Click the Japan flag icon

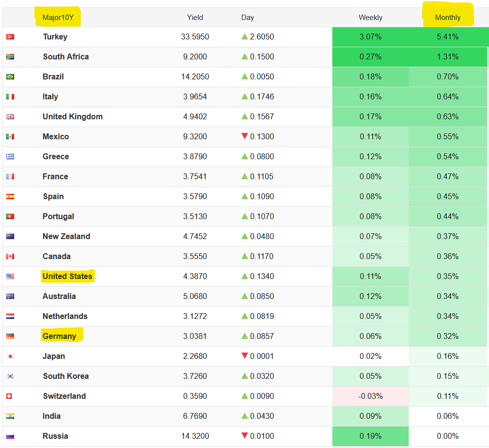click(10, 356)
